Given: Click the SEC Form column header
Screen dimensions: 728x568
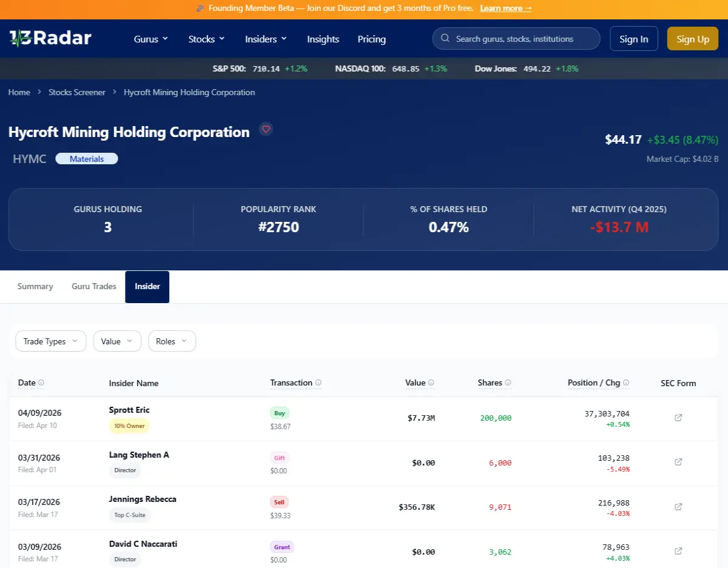Looking at the screenshot, I should (x=678, y=383).
